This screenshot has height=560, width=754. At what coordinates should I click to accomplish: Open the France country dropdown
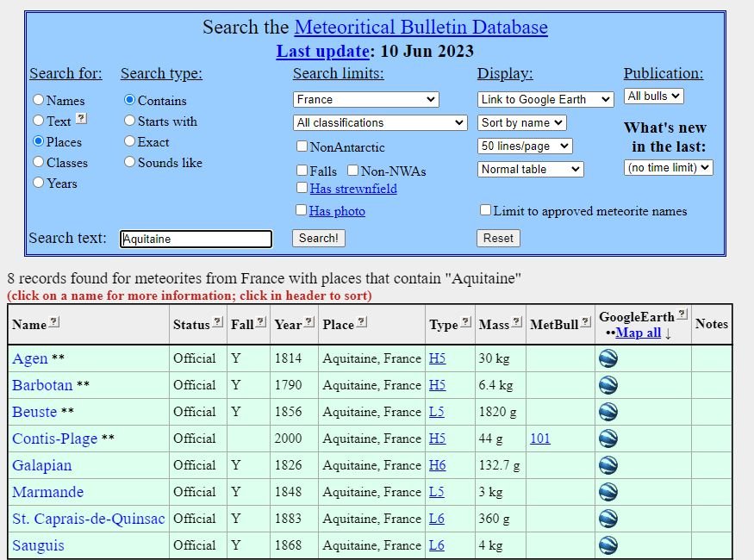coord(365,100)
